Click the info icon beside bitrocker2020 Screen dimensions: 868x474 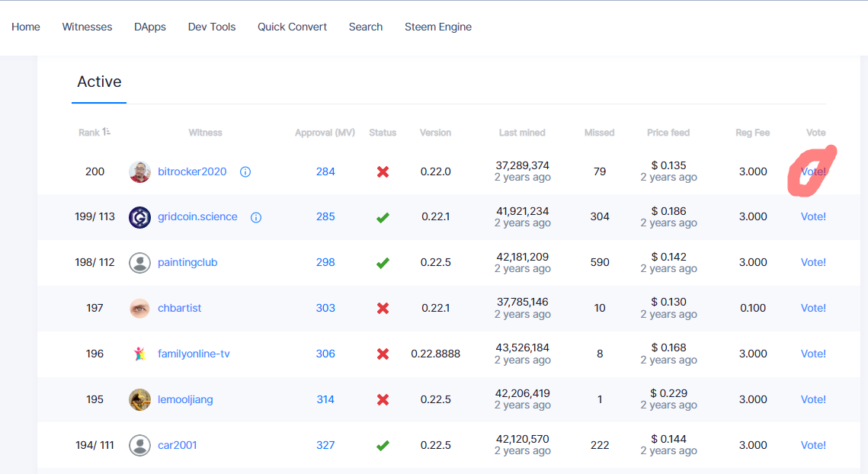245,171
